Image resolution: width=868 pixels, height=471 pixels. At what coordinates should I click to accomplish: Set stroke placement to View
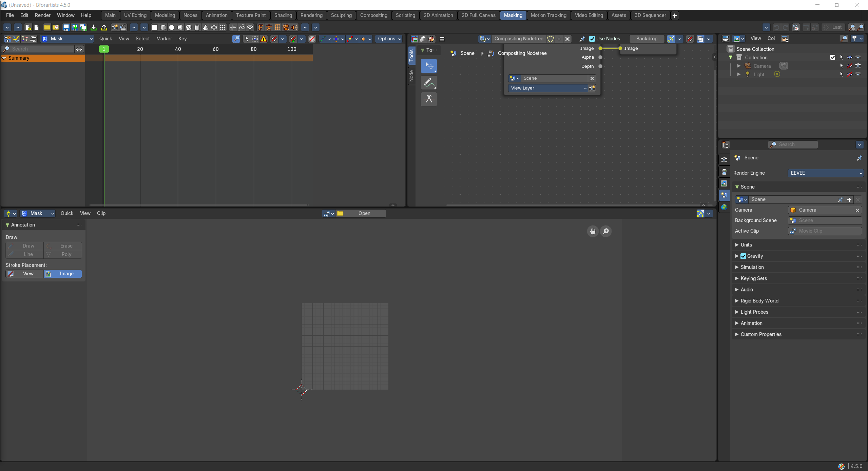point(24,274)
